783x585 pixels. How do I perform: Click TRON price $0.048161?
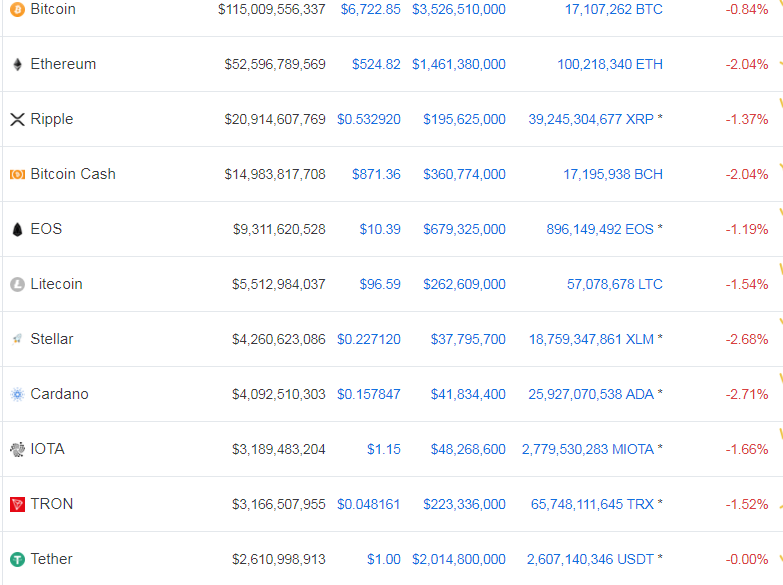[x=369, y=504]
